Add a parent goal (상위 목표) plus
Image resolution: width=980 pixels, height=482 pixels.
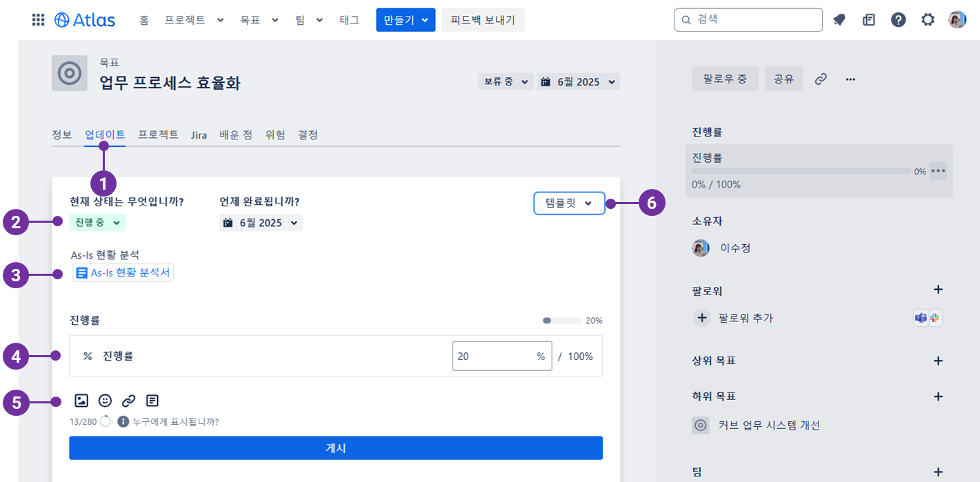coord(937,361)
